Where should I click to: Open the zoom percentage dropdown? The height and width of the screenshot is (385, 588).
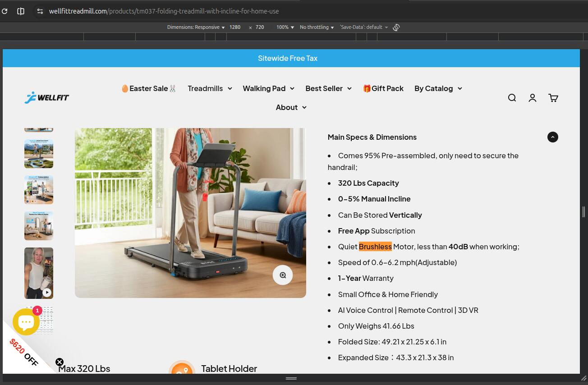(x=285, y=27)
